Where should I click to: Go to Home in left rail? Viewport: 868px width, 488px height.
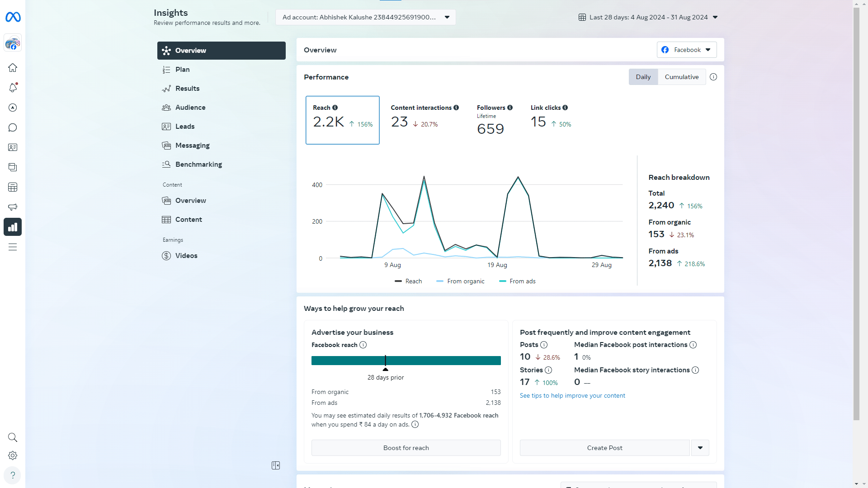[x=13, y=68]
